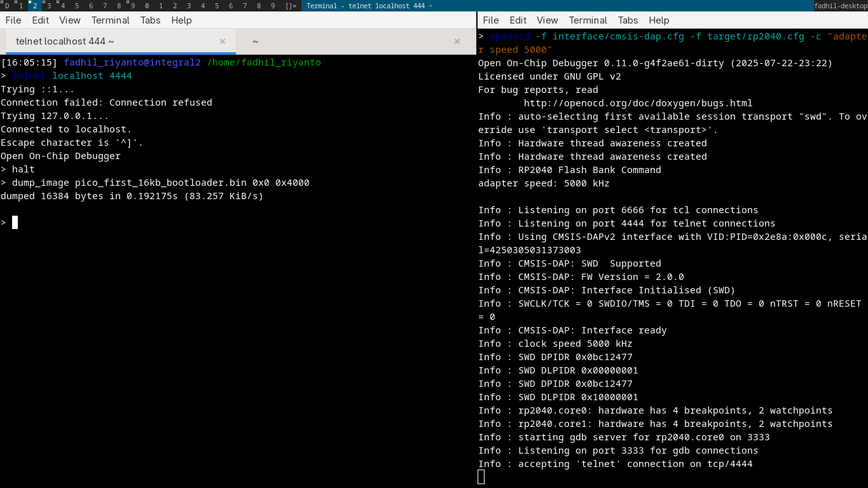
Task: Open File menu in telnet terminal window
Action: [x=13, y=20]
